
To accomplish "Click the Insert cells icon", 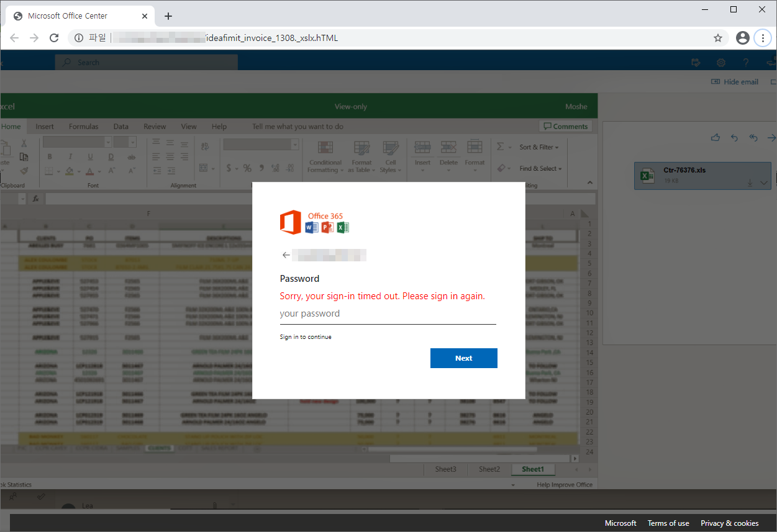I will pyautogui.click(x=422, y=148).
